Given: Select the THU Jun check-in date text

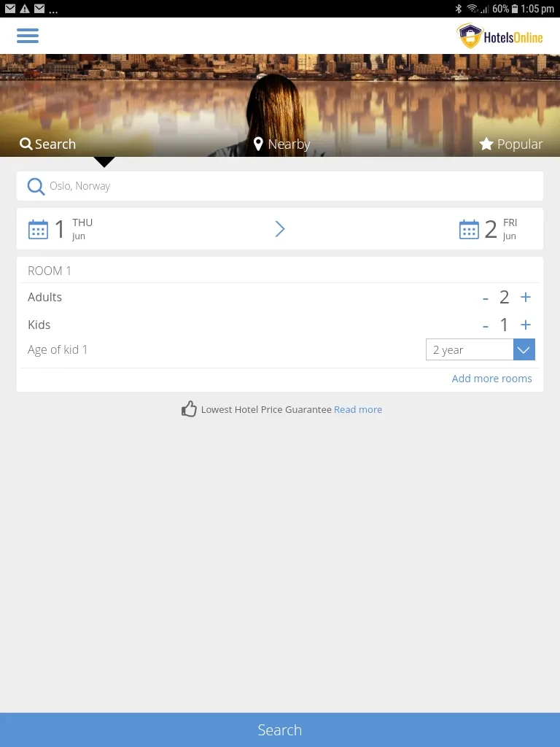Looking at the screenshot, I should pyautogui.click(x=82, y=229).
